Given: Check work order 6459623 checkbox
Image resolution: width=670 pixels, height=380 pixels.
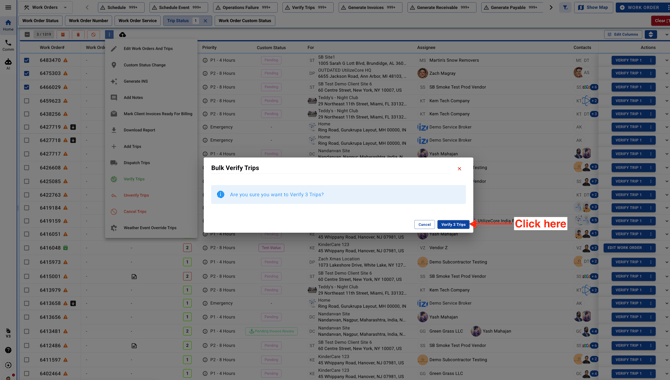Looking at the screenshot, I should (26, 101).
